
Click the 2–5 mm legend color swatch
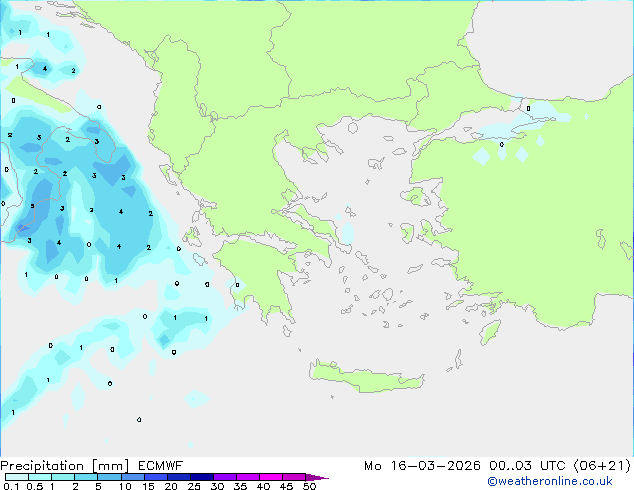86,477
